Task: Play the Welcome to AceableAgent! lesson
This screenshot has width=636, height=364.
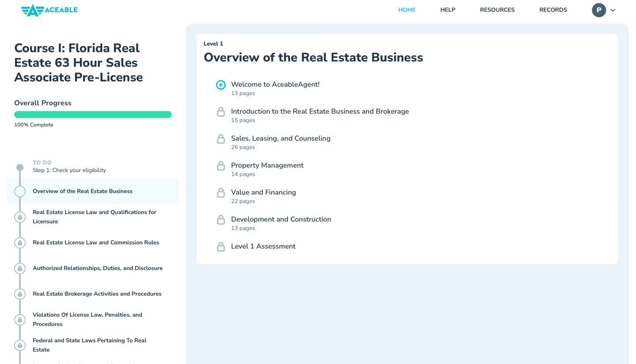Action: point(221,85)
